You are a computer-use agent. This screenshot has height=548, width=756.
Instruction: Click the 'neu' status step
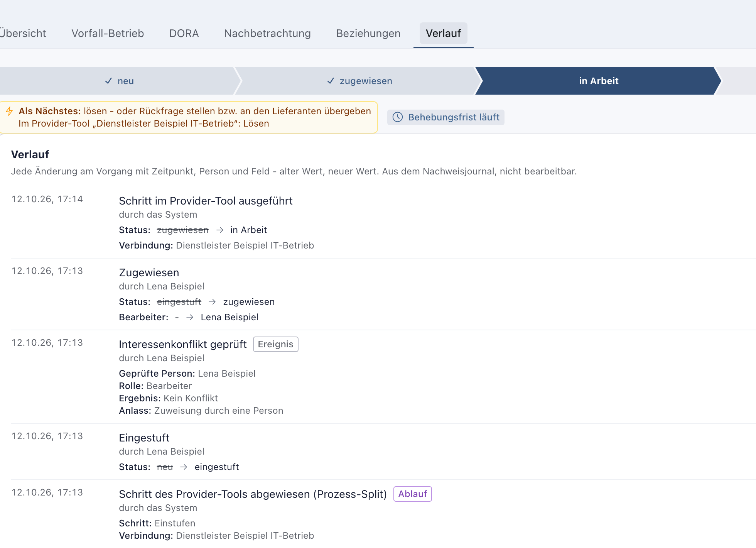coord(120,81)
